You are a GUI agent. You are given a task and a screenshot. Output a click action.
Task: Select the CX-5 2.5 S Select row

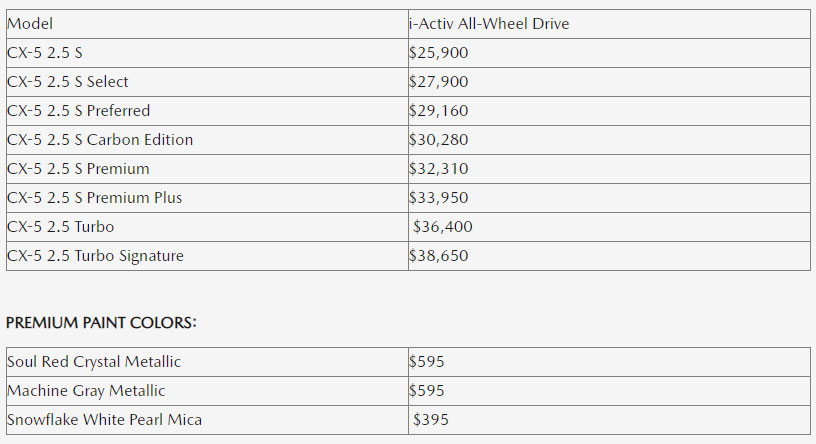point(68,82)
